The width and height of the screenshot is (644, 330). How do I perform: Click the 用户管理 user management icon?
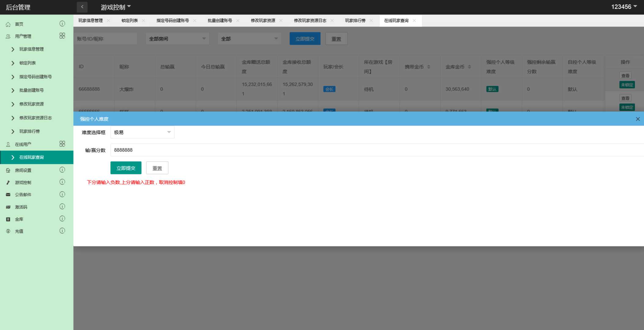[x=8, y=36]
